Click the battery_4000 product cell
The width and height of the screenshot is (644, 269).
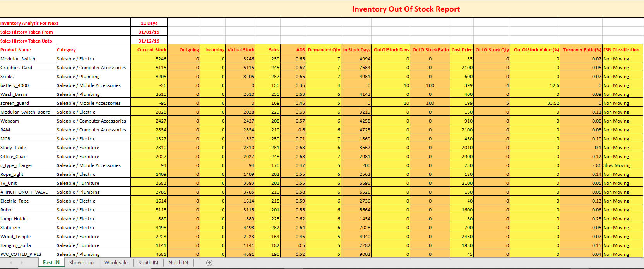point(28,85)
